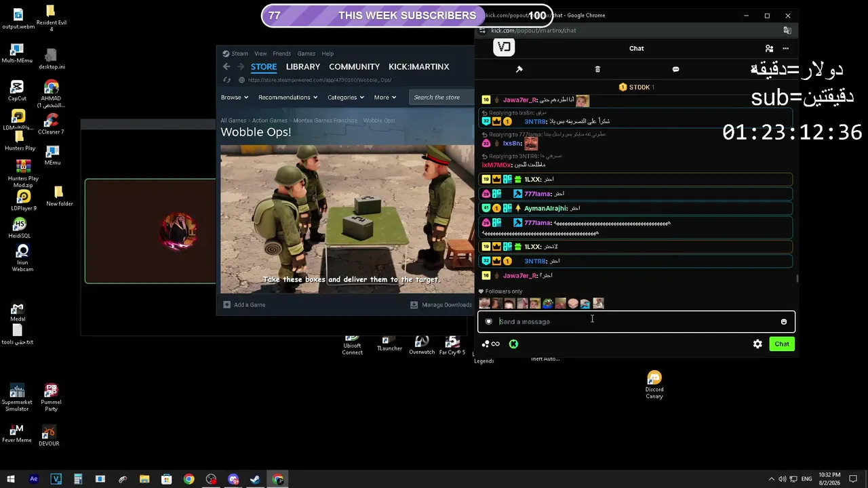The height and width of the screenshot is (488, 868).
Task: Open Microsoft Store from the taskbar
Action: (167, 479)
